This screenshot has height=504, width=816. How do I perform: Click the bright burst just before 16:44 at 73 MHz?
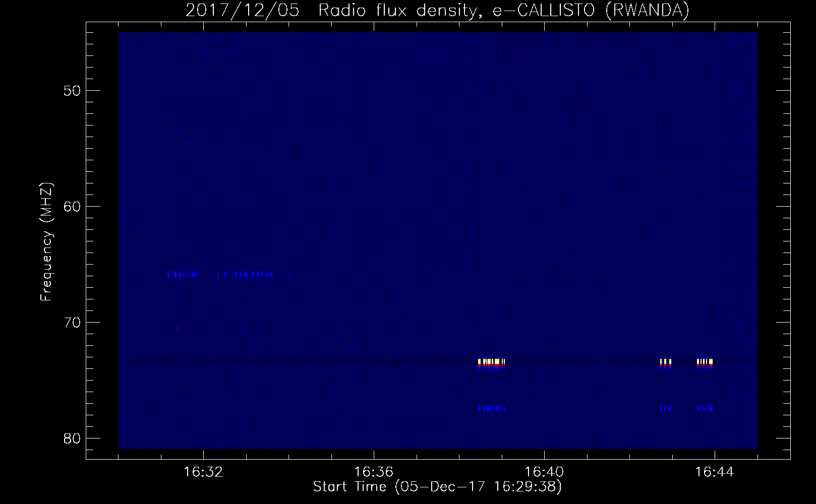(x=705, y=363)
